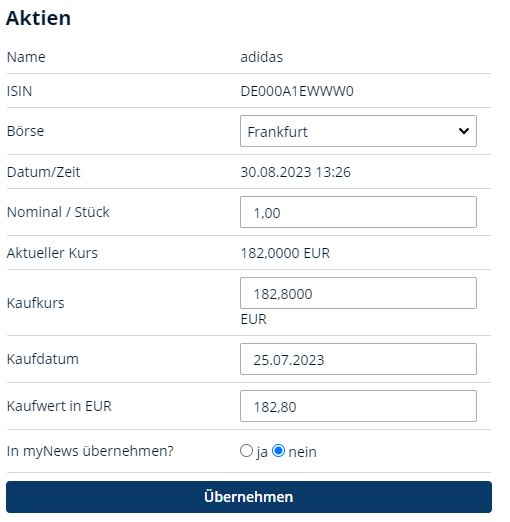Click the Kaufdatum date field
510x522 pixels.
pos(358,359)
